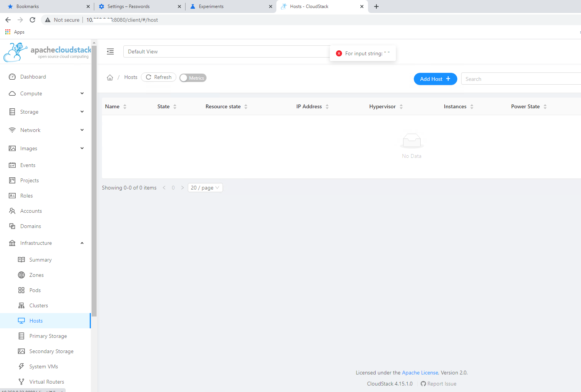The image size is (581, 392).
Task: Go to previous page arrow in pagination
Action: [164, 188]
